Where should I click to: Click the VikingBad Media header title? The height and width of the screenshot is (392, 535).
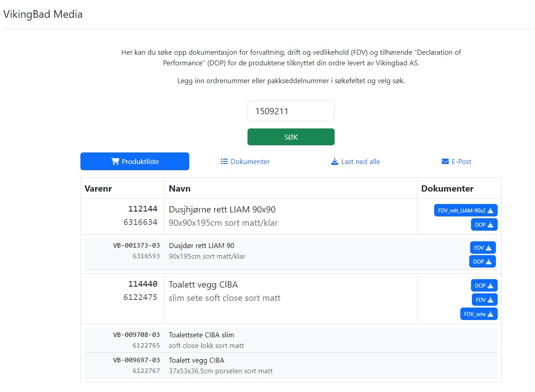[43, 14]
